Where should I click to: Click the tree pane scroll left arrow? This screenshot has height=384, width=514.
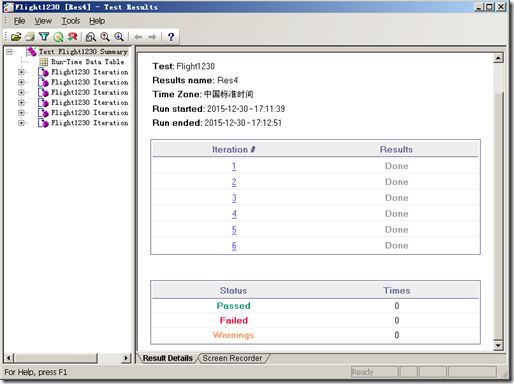tap(8, 358)
